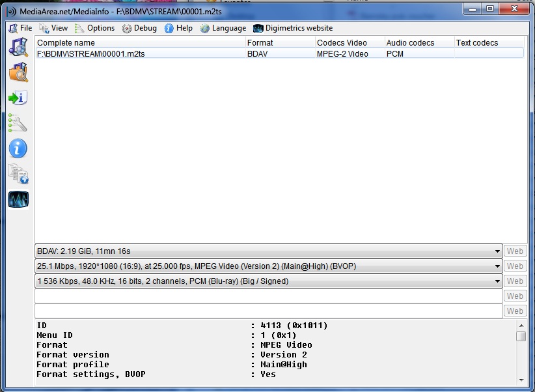
Task: Expand the 25.1 Mbps video stream dropdown
Action: (497, 266)
